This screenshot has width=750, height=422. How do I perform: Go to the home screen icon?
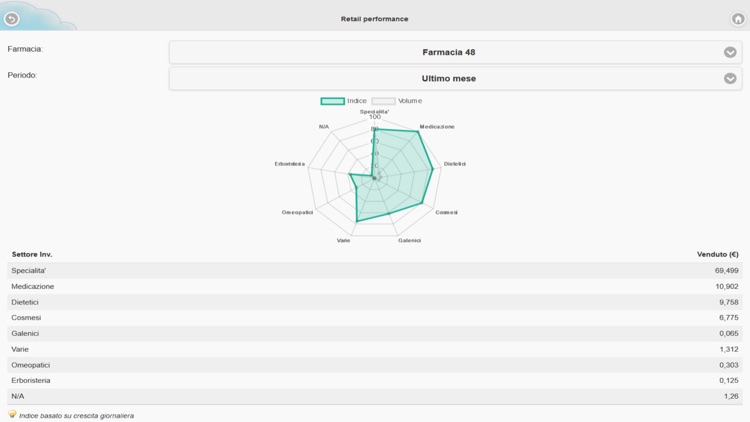pos(738,18)
